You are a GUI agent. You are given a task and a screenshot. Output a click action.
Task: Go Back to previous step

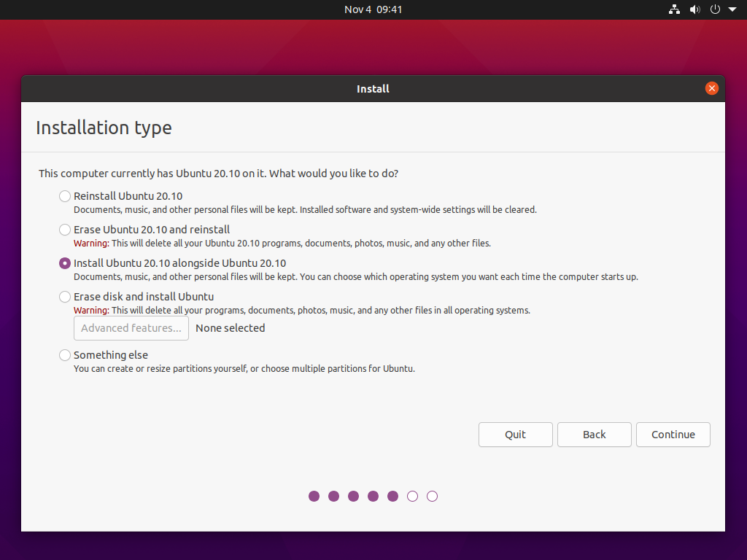point(594,435)
